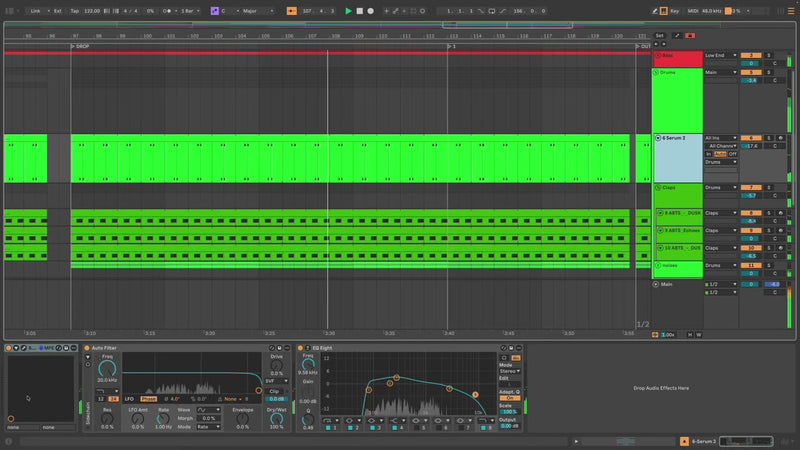The width and height of the screenshot is (800, 450).
Task: Toggle EQ Eight band 1 activator
Action: 329,428
